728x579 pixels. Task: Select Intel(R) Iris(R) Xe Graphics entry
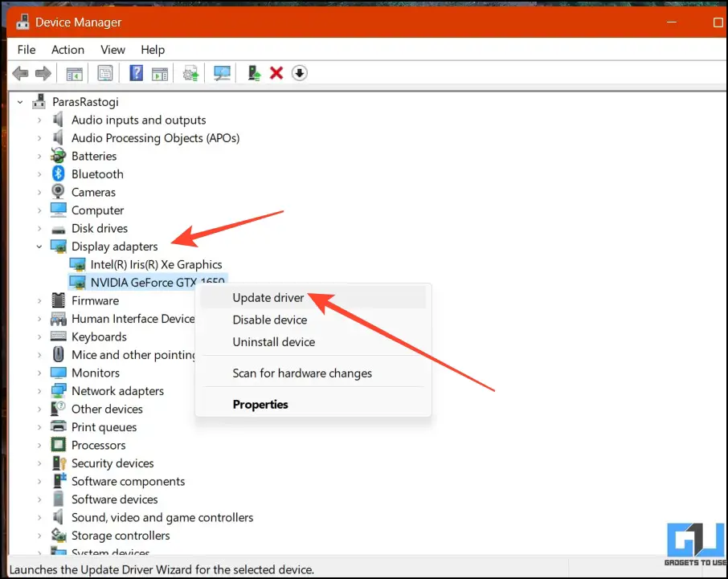(156, 264)
